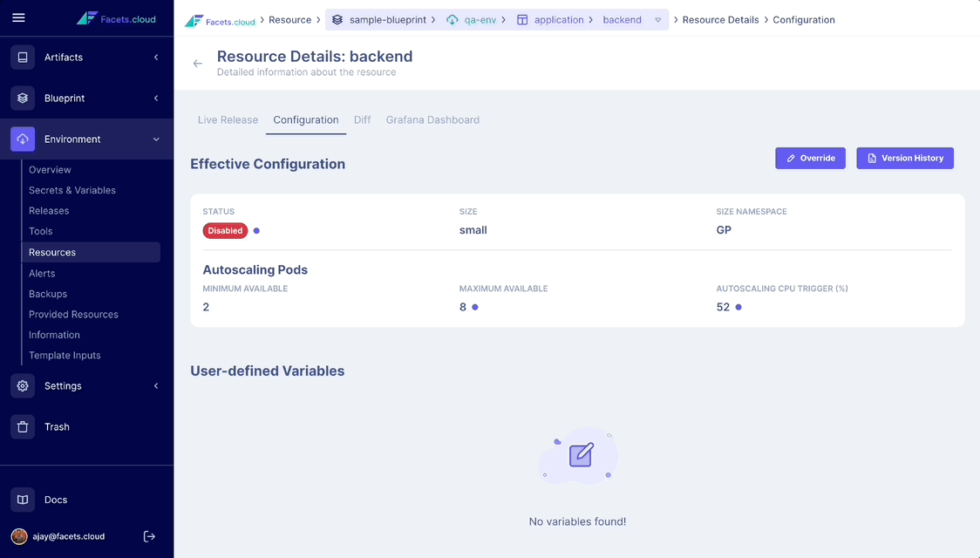Expand the backend resource dropdown in breadcrumb
980x558 pixels.
658,19
